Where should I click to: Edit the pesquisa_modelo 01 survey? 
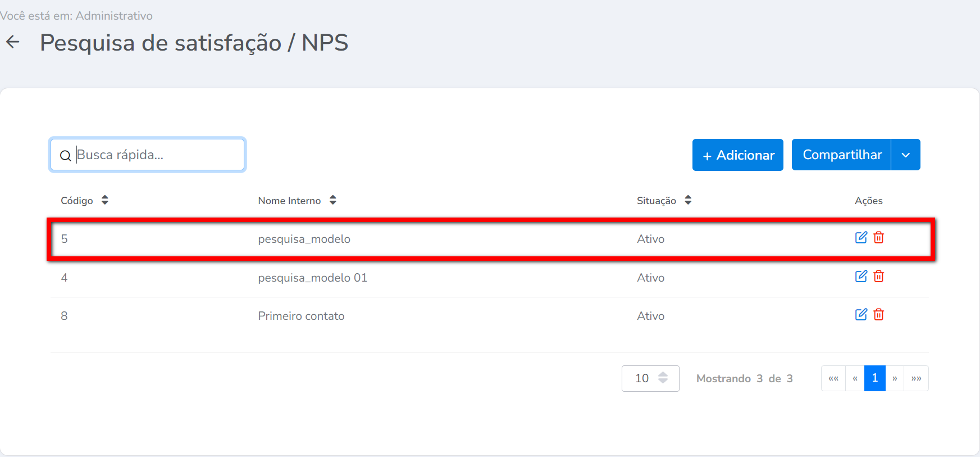(x=860, y=277)
